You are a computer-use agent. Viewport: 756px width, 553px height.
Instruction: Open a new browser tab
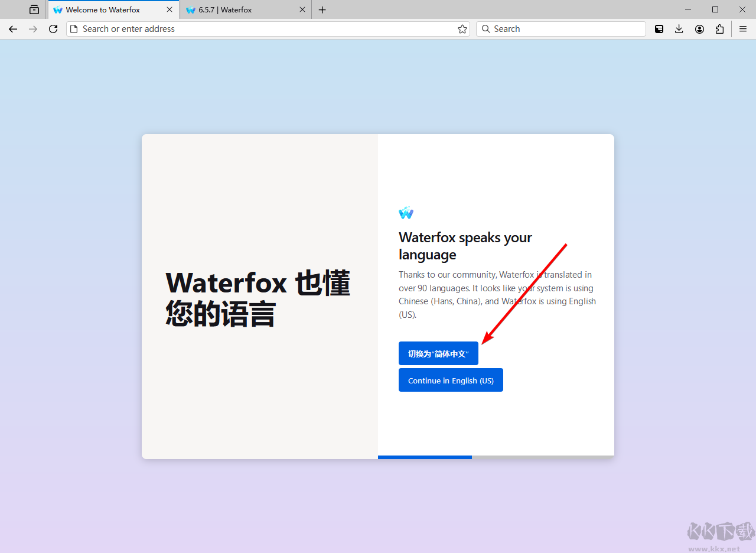(322, 9)
